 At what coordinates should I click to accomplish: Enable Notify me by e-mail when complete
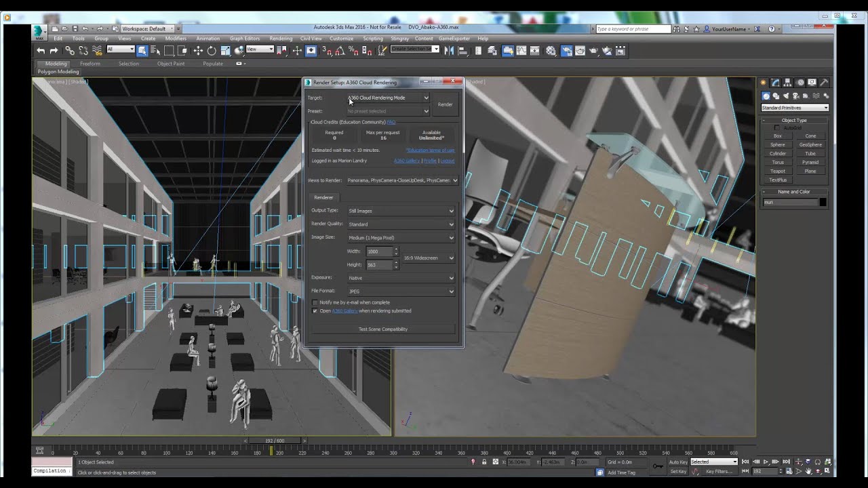point(315,302)
